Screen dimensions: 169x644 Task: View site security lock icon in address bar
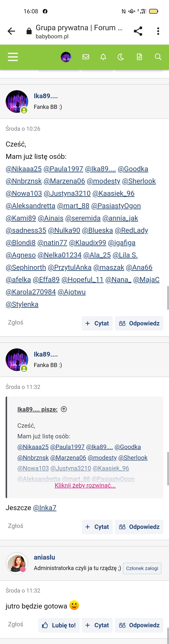[29, 31]
